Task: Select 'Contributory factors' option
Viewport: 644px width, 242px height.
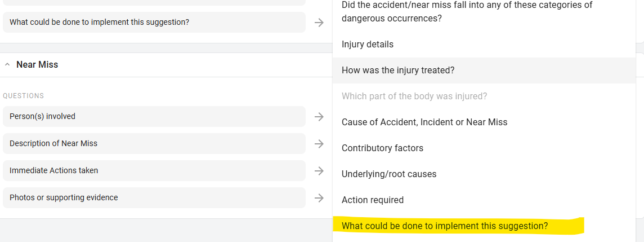Action: (382, 148)
